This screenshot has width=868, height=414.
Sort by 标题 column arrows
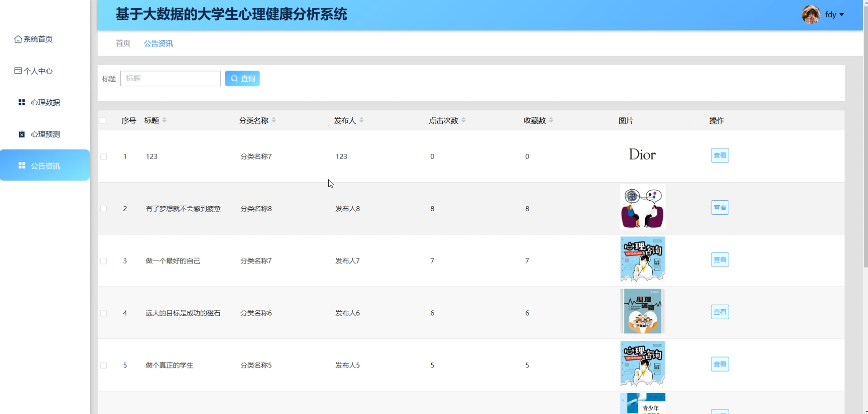165,120
